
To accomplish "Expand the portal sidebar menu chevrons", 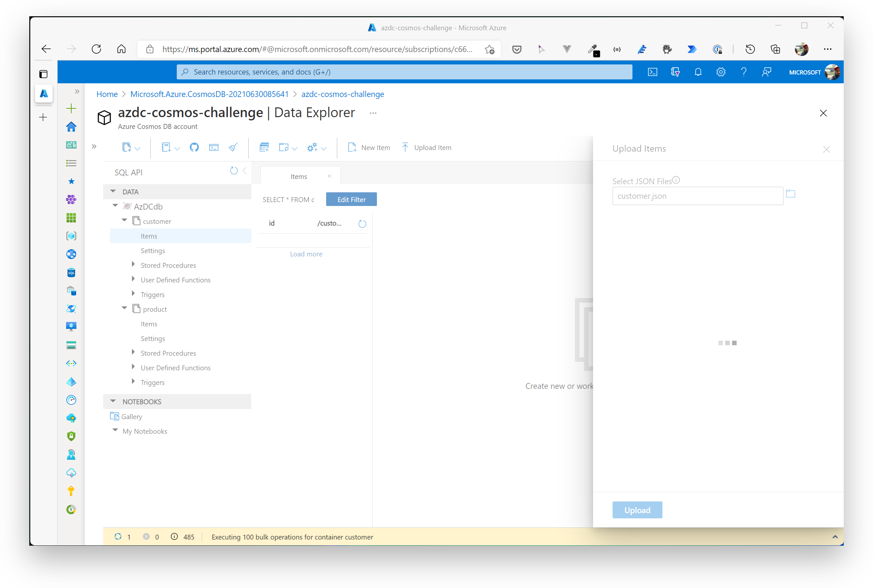I will 77,91.
